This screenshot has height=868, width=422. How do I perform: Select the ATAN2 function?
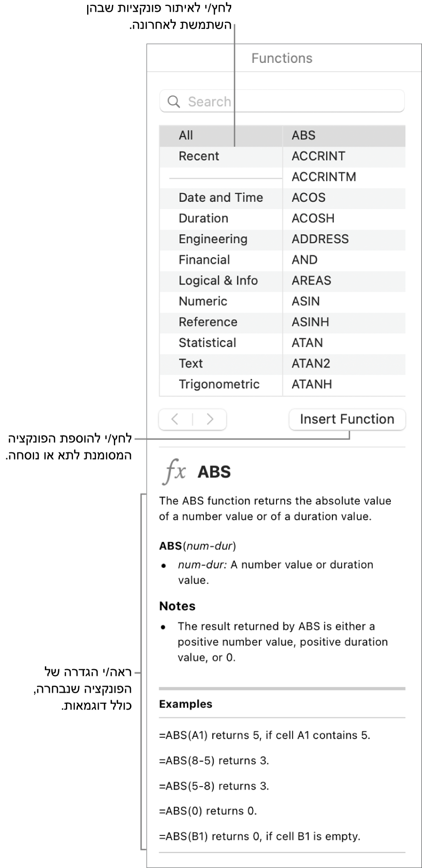pos(311,363)
